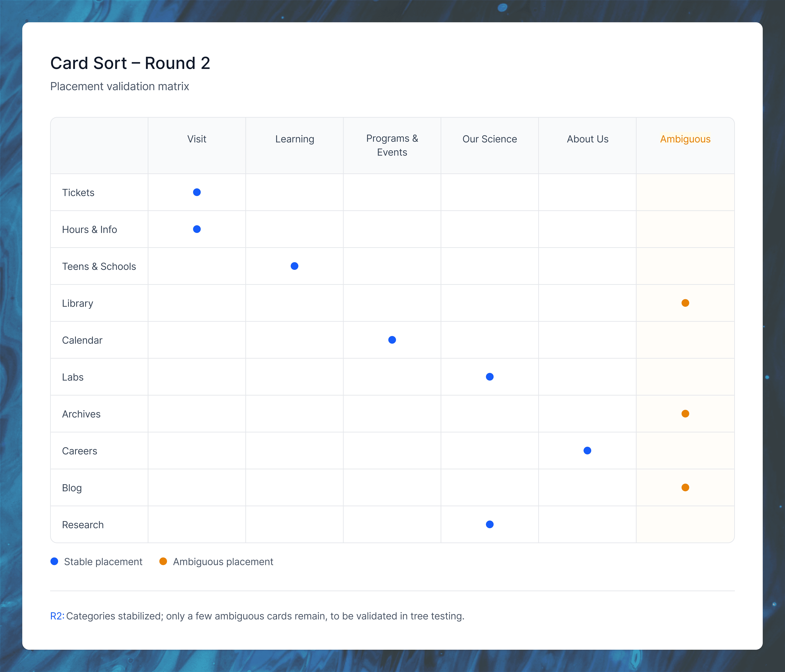Click the Hours & Info Visit dot
The image size is (785, 672).
click(197, 229)
